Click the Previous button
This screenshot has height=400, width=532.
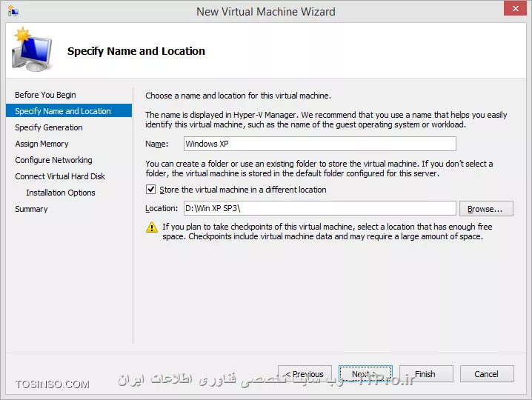coord(305,374)
